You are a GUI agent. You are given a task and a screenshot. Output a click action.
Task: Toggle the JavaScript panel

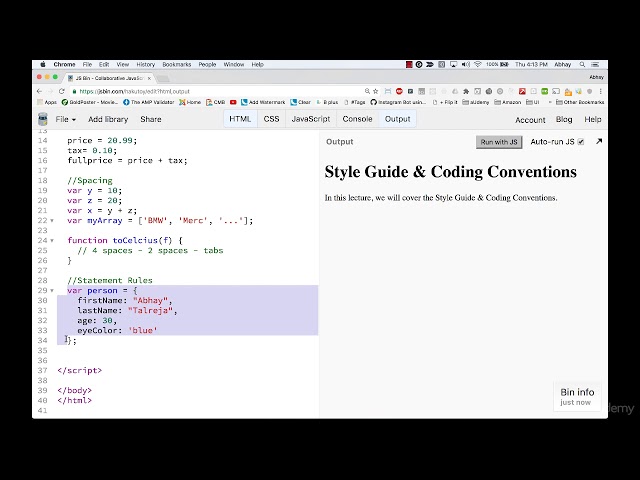pos(311,119)
